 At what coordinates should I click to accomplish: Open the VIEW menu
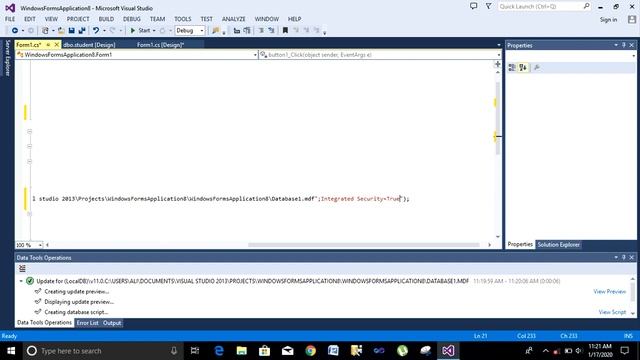[x=51, y=19]
